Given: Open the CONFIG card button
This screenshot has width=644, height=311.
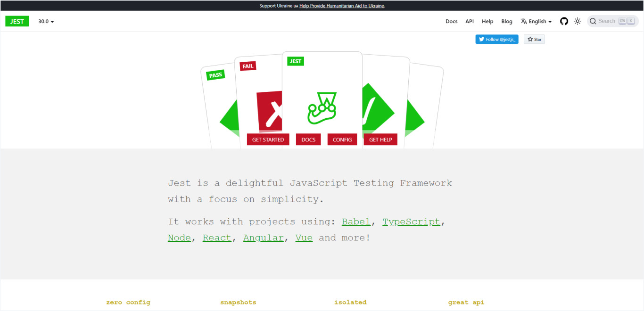Looking at the screenshot, I should pyautogui.click(x=342, y=139).
